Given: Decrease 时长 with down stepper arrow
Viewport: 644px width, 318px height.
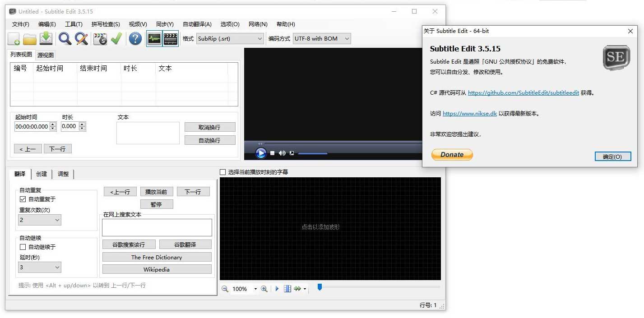Looking at the screenshot, I should click(82, 129).
